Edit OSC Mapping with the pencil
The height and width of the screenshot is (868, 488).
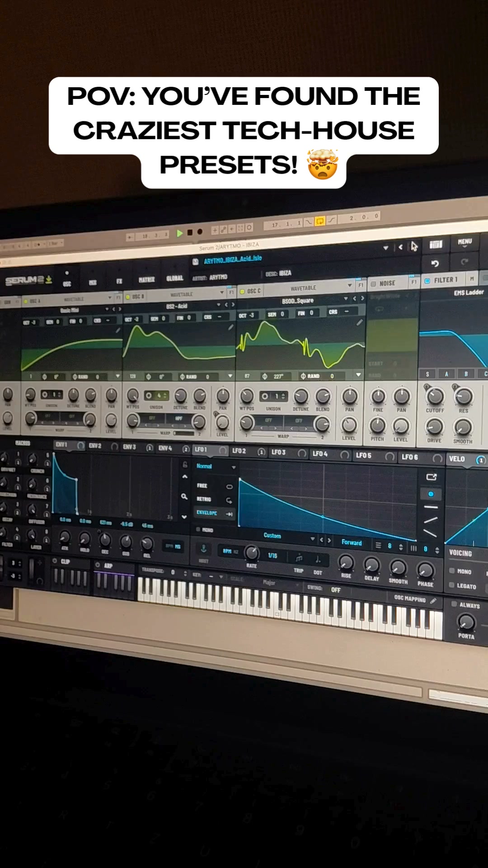click(x=433, y=601)
